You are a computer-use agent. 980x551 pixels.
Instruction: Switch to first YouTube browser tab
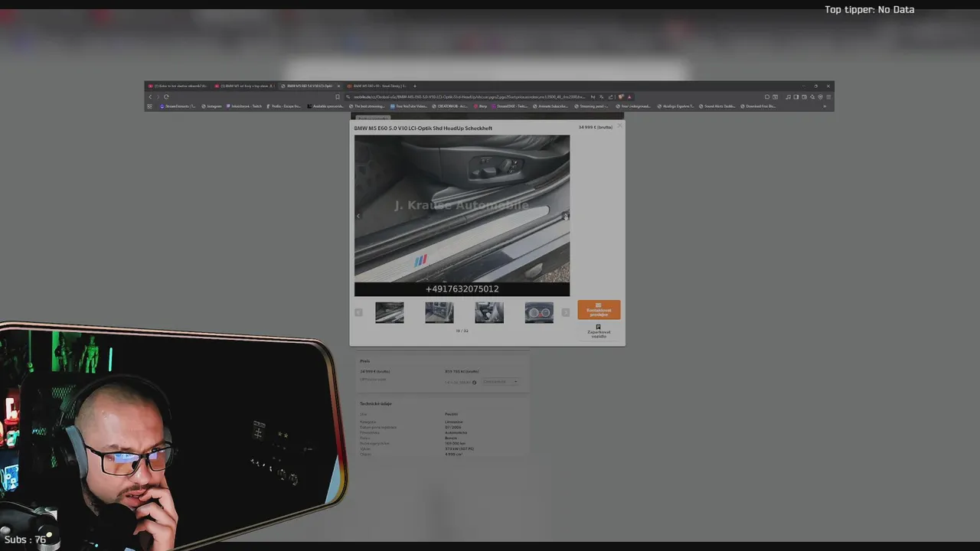pyautogui.click(x=177, y=86)
